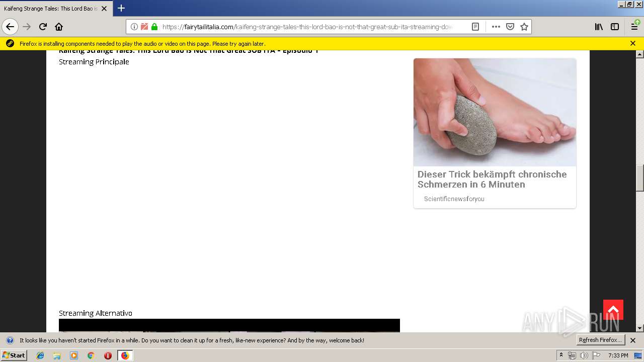
Task: Click the vertical scrollbar thumb
Action: pyautogui.click(x=640, y=178)
